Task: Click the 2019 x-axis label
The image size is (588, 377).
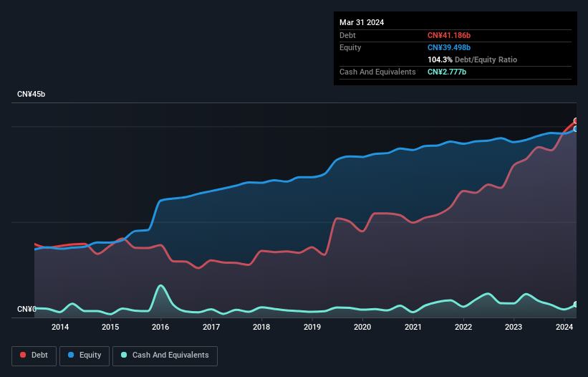Action: pyautogui.click(x=312, y=327)
